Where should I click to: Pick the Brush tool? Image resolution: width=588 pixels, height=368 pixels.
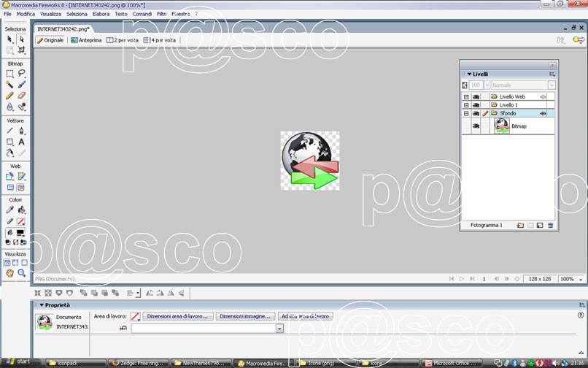21,85
